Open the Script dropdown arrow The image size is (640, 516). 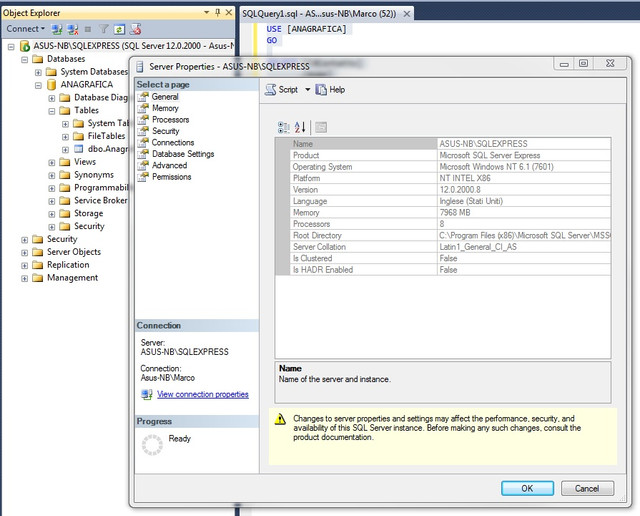[x=308, y=90]
